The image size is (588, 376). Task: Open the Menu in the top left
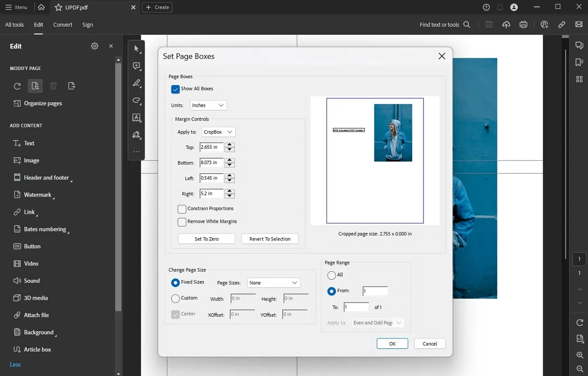[x=17, y=7]
